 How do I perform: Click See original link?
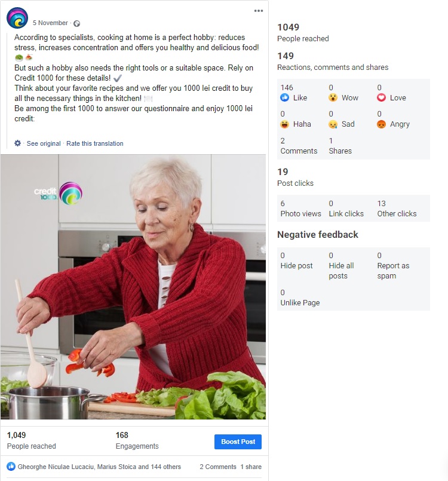44,143
